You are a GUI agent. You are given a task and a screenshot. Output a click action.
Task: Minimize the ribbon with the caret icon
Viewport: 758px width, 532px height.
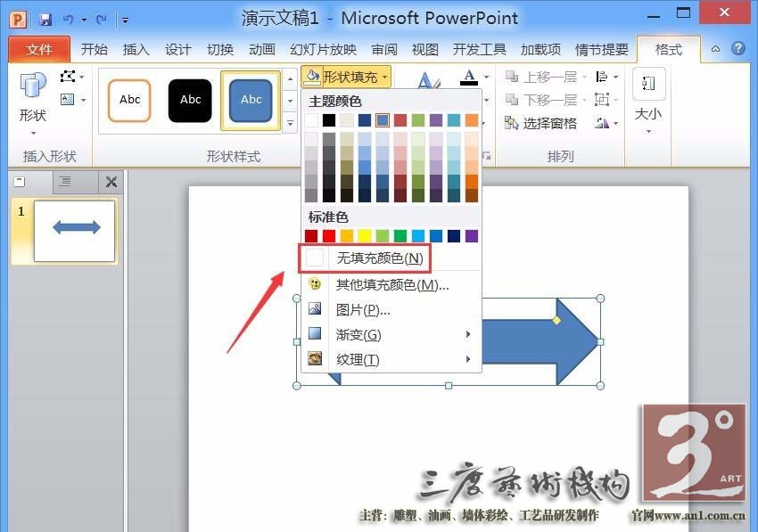point(715,49)
